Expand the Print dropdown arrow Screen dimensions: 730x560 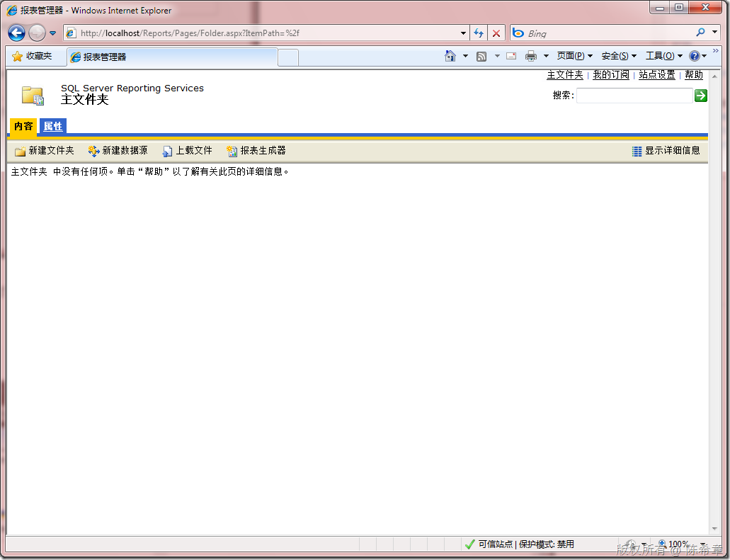coord(546,57)
